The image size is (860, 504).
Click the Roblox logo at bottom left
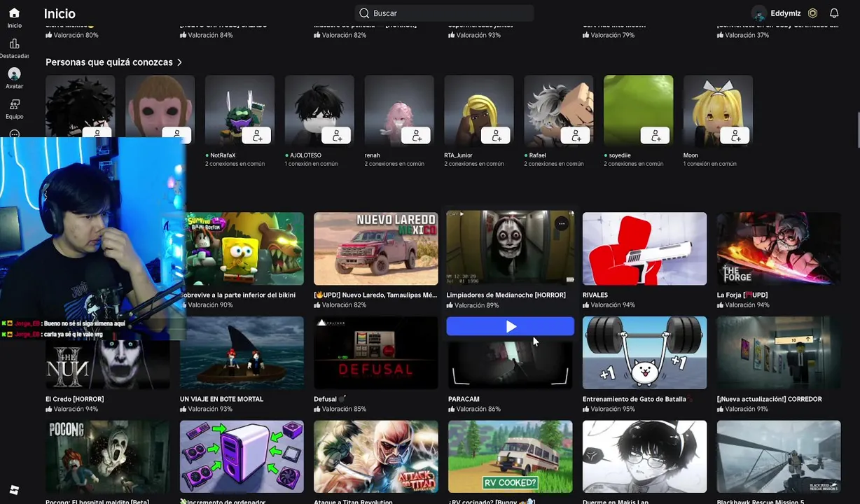tap(14, 490)
